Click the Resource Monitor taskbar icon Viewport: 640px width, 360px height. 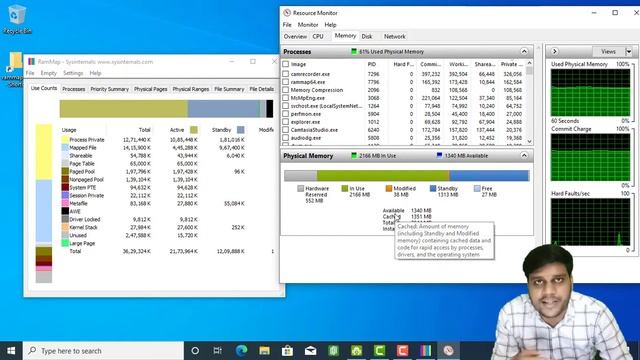(x=448, y=351)
